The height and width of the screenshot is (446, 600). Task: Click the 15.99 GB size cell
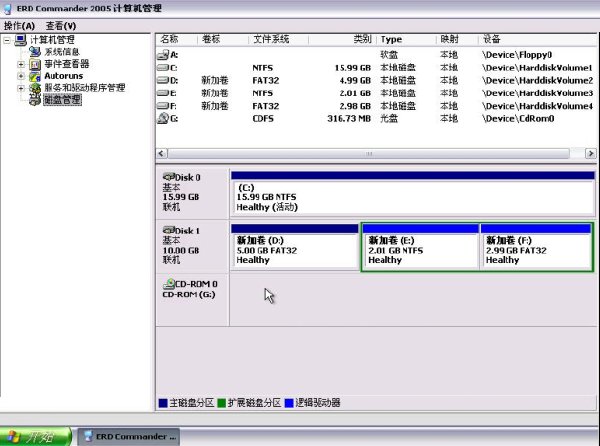tap(352, 68)
